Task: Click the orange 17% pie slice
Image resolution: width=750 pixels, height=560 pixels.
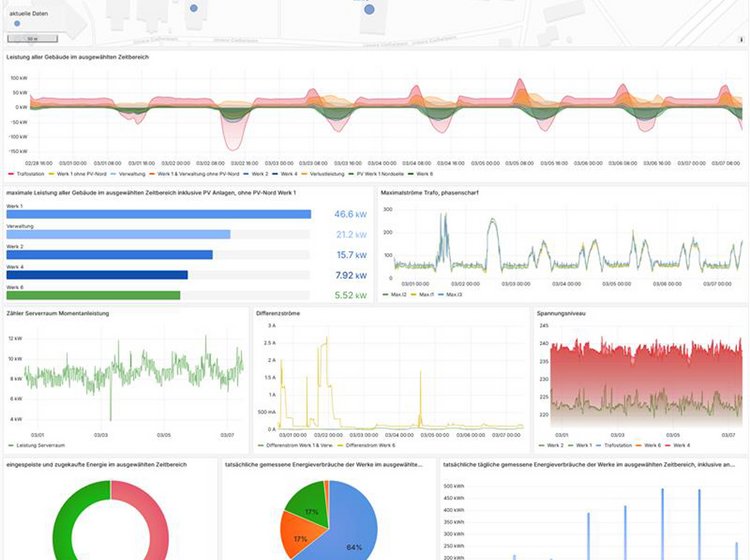Action: click(299, 534)
